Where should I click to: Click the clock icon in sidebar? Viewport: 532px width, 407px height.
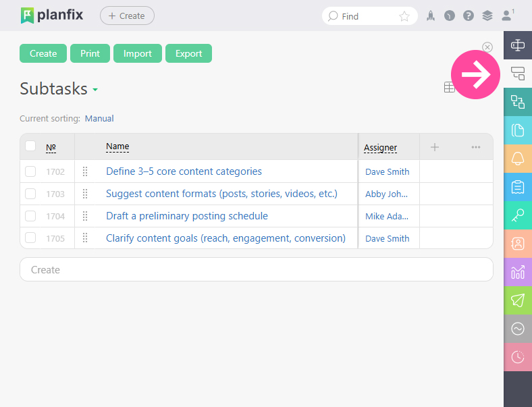(x=518, y=357)
